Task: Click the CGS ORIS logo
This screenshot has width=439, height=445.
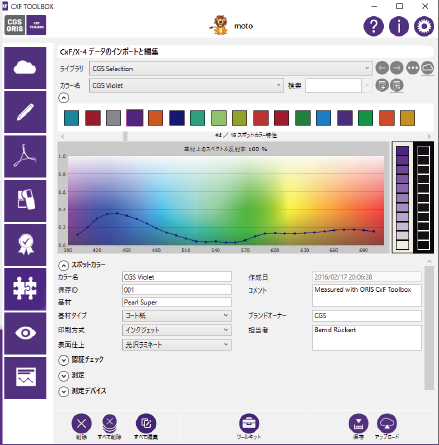Action: [x=15, y=25]
